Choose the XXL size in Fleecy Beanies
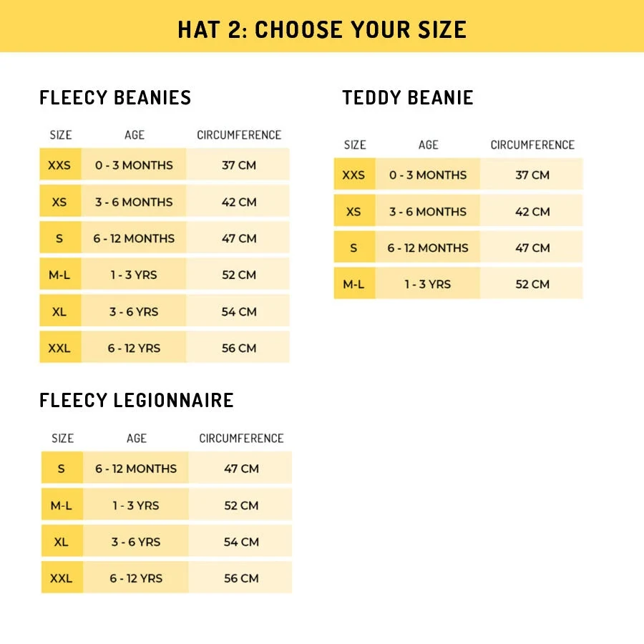 tap(59, 348)
